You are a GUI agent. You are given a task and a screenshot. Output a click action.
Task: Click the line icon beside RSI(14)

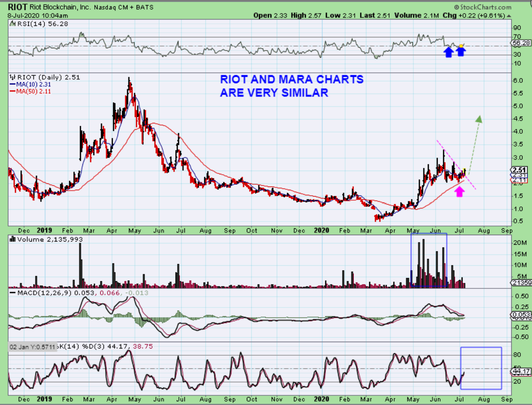click(x=12, y=24)
